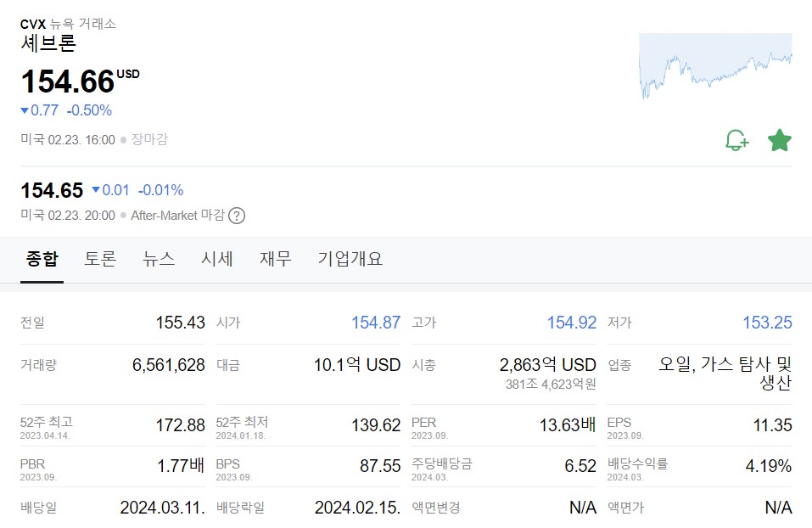This screenshot has width=812, height=528.
Task: Click the volume value 6,561,628
Action: (169, 365)
